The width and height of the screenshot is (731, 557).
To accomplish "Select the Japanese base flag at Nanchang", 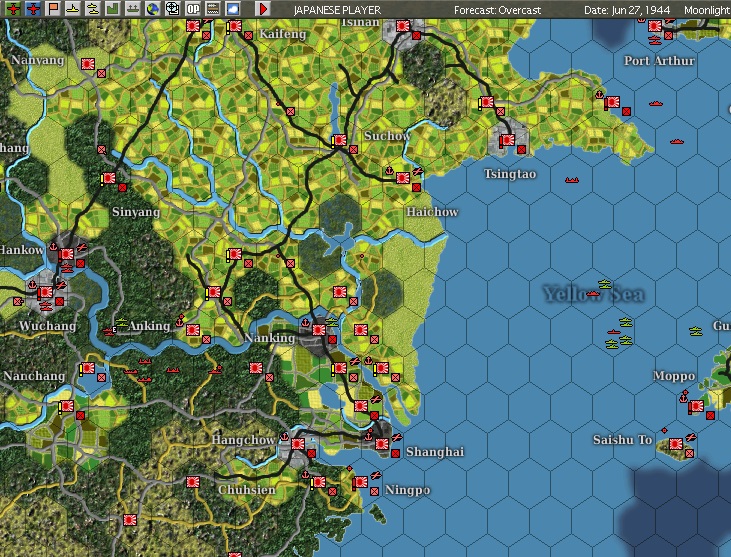I will (88, 368).
